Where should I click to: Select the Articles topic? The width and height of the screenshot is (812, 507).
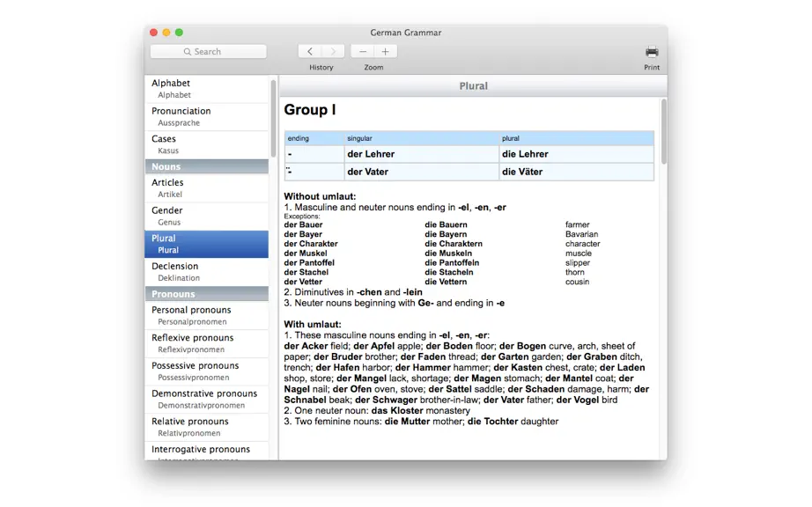tap(207, 187)
